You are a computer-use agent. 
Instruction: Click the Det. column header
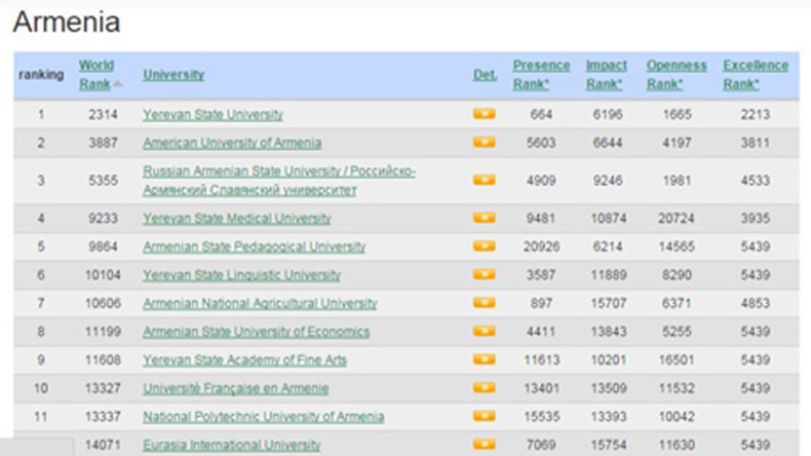pos(485,75)
